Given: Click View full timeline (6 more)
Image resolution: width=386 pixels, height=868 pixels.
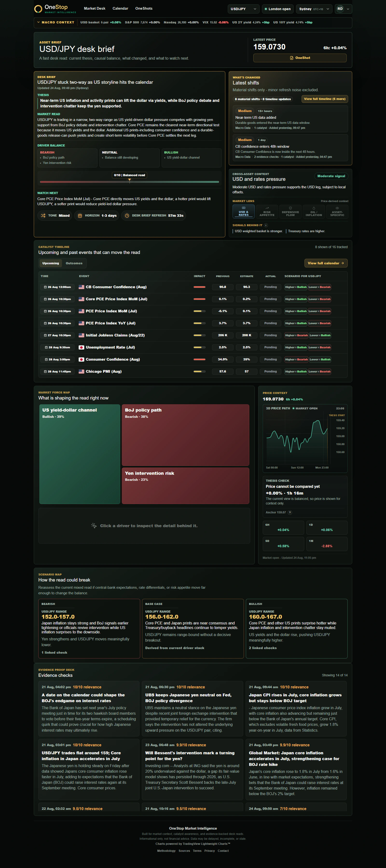Looking at the screenshot, I should point(325,99).
